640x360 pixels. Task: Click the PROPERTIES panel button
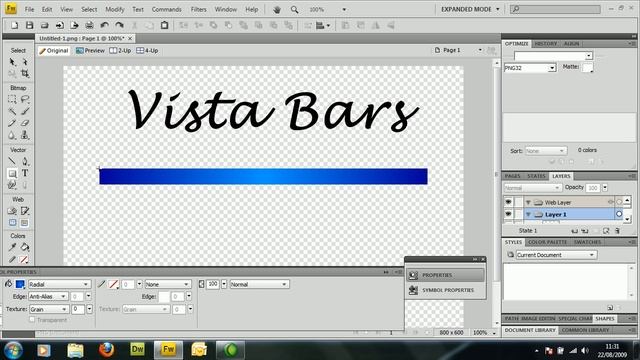445,275
